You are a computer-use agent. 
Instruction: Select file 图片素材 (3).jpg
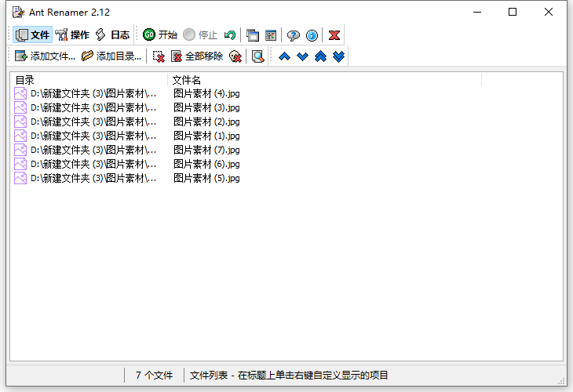point(206,107)
